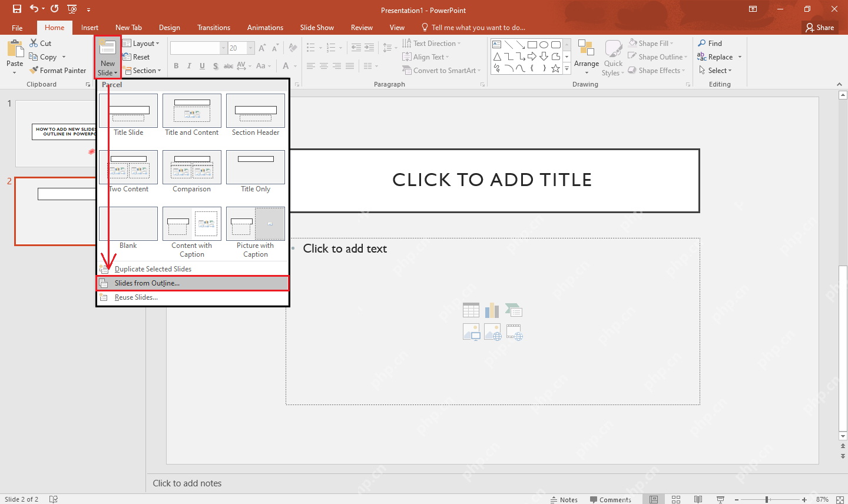Align text center in Paragraph group

(324, 66)
